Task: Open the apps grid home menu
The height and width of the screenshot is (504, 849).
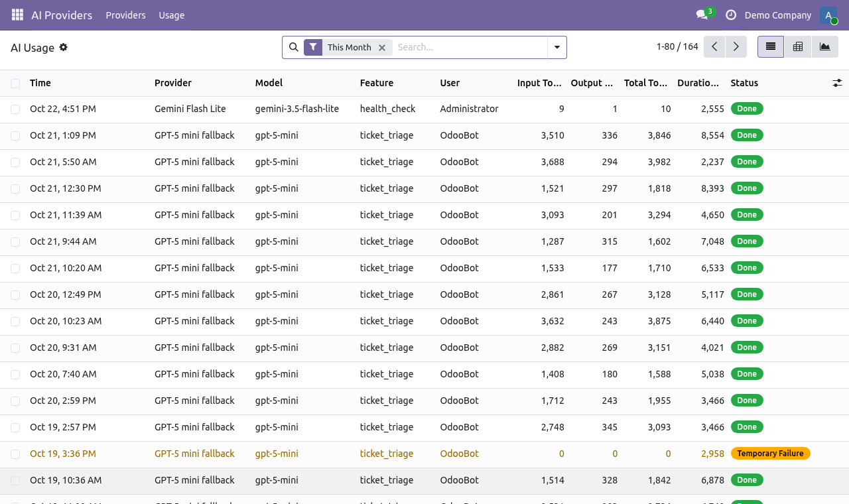Action: (17, 15)
